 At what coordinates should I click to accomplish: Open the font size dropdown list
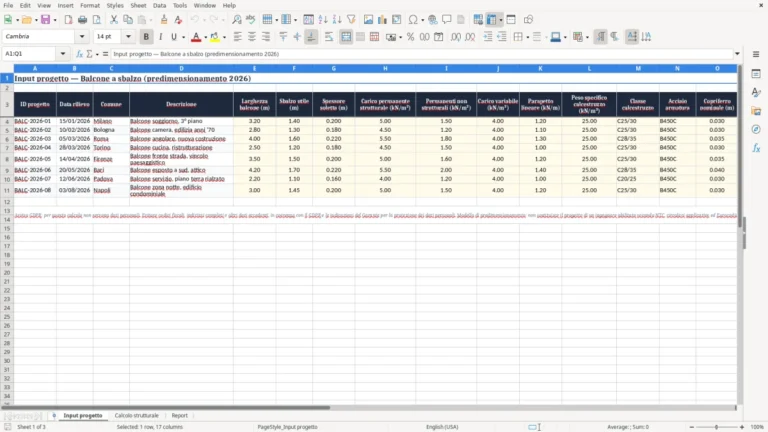point(128,36)
